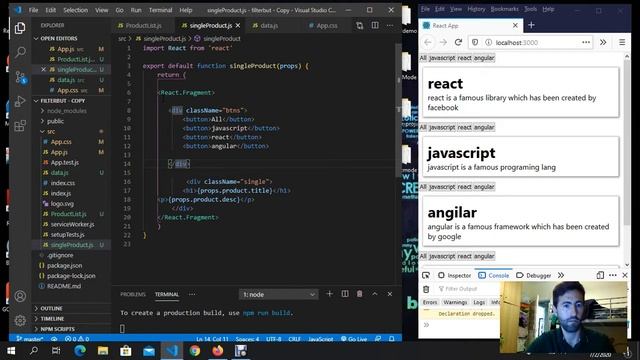The height and width of the screenshot is (360, 640).
Task: Expand the public folder
Action: [55, 121]
